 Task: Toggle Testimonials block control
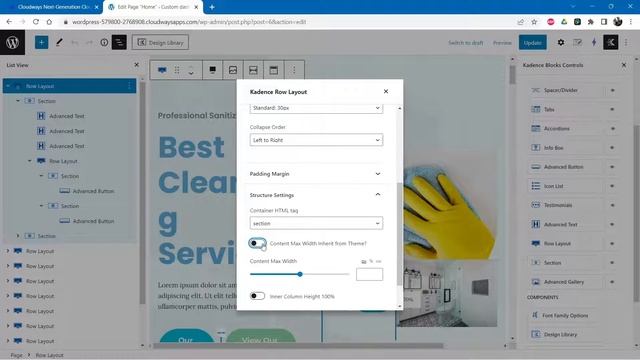coord(612,205)
